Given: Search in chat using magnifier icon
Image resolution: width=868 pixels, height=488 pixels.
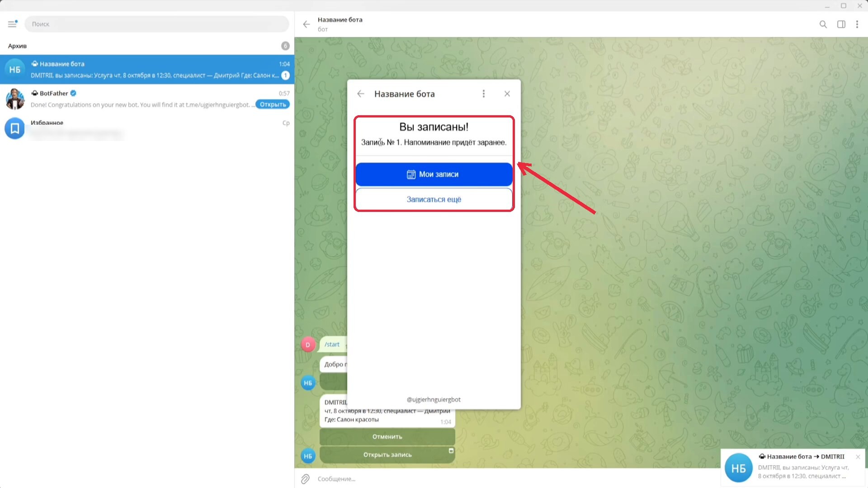Looking at the screenshot, I should point(823,24).
